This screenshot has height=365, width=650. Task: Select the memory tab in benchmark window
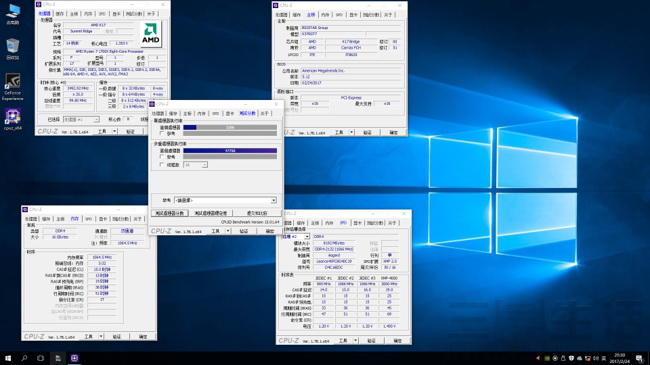pyautogui.click(x=201, y=113)
